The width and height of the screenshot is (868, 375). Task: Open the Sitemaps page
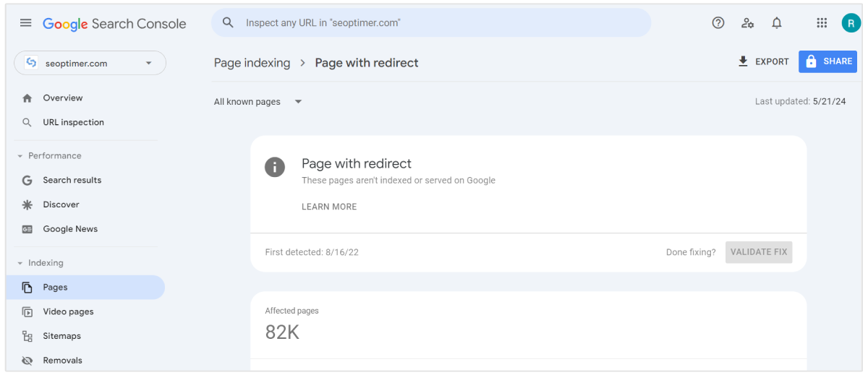(61, 336)
